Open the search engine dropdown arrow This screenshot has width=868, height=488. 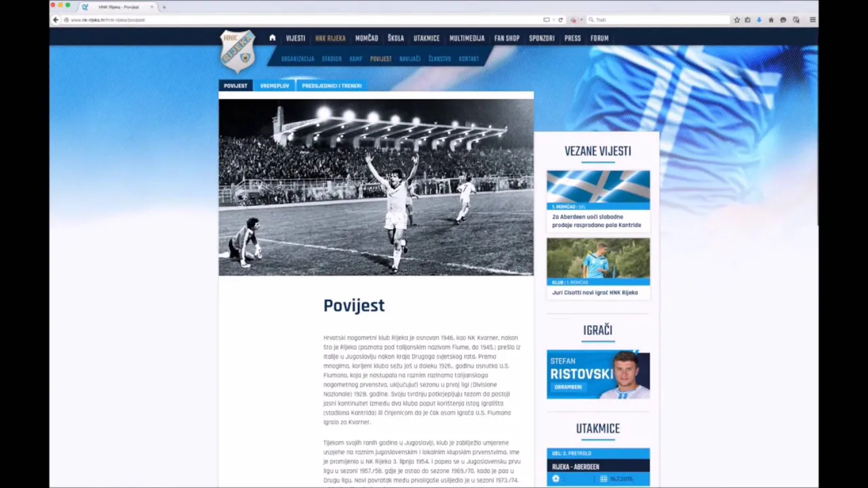coord(581,20)
